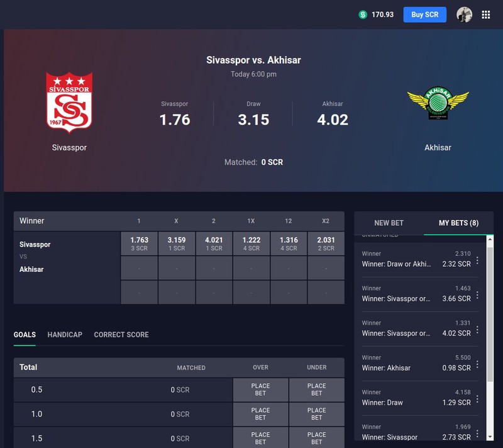The image size is (503, 448).
Task: Click the green SCR coin balance icon
Action: coord(363,14)
